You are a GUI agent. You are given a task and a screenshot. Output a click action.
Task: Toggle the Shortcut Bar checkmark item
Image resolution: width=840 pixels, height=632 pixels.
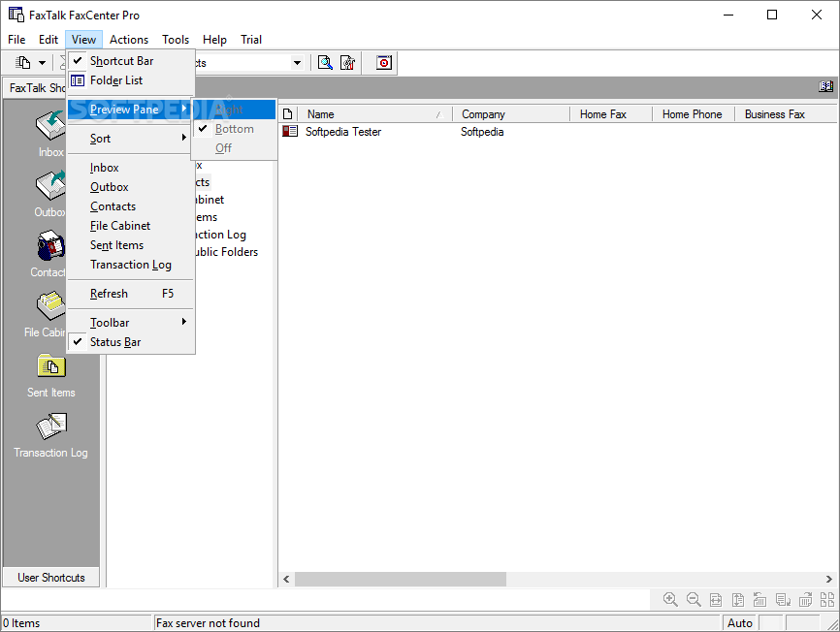coord(131,61)
